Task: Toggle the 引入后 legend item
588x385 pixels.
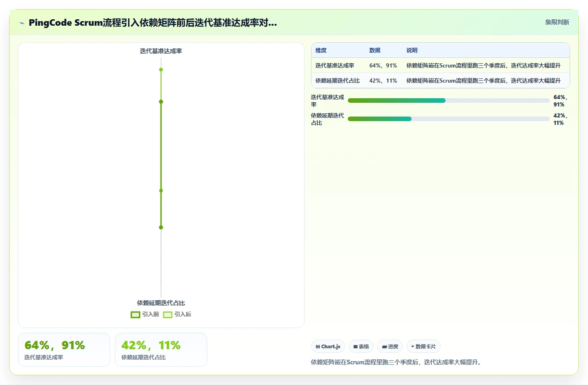Action: tap(177, 314)
